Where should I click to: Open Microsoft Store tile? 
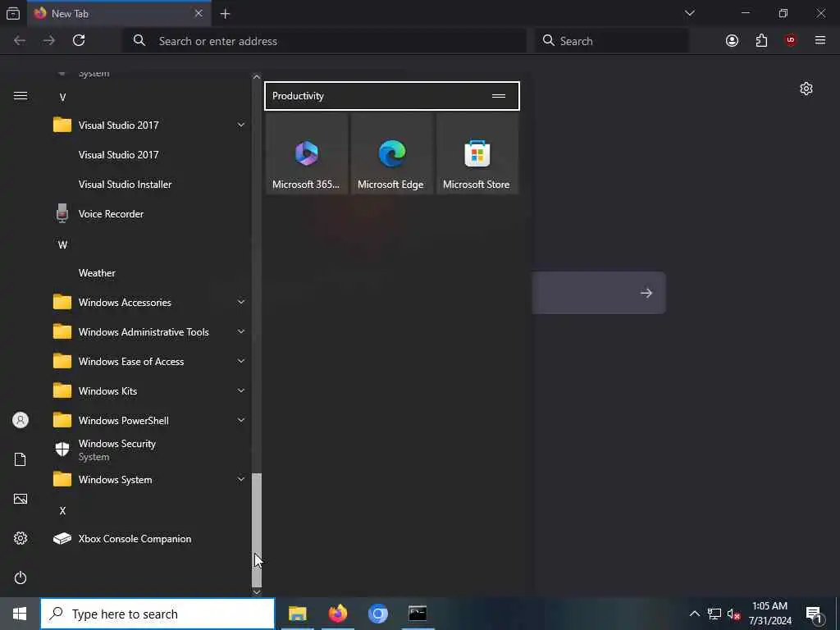click(477, 153)
